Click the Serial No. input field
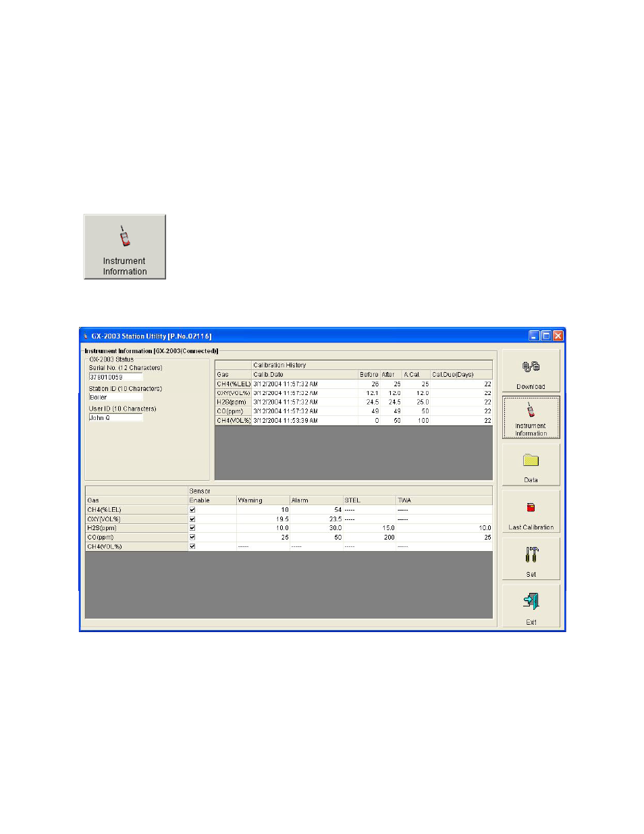This screenshot has height=834, width=644. click(x=115, y=377)
